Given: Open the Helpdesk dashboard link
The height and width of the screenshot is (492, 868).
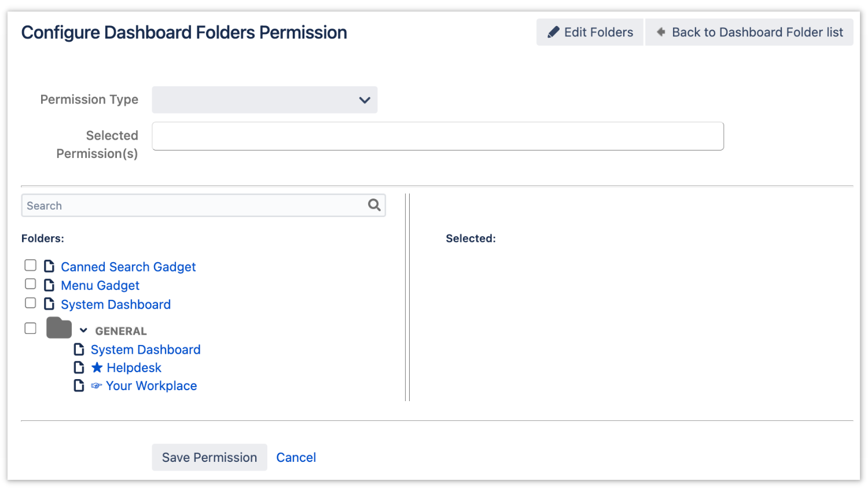Looking at the screenshot, I should click(134, 368).
